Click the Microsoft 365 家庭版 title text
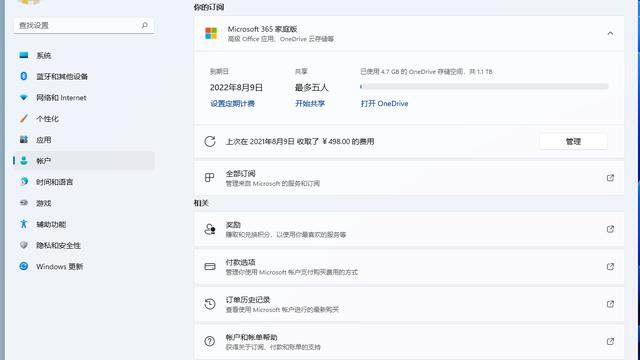Screen dimensions: 640x360 (x=262, y=29)
